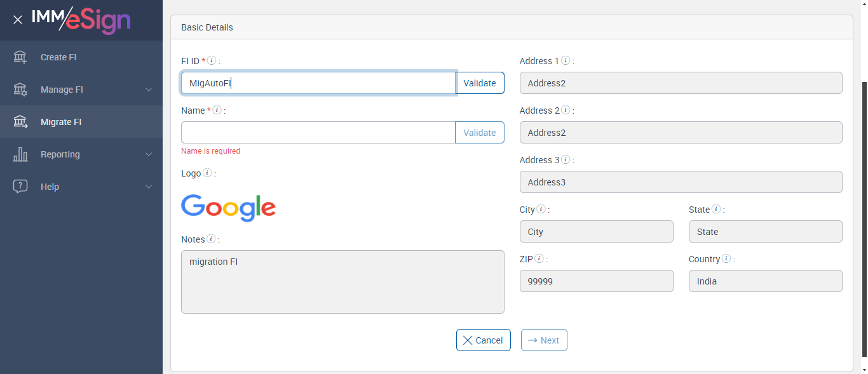
Task: Validate the FI ID value
Action: click(x=480, y=83)
